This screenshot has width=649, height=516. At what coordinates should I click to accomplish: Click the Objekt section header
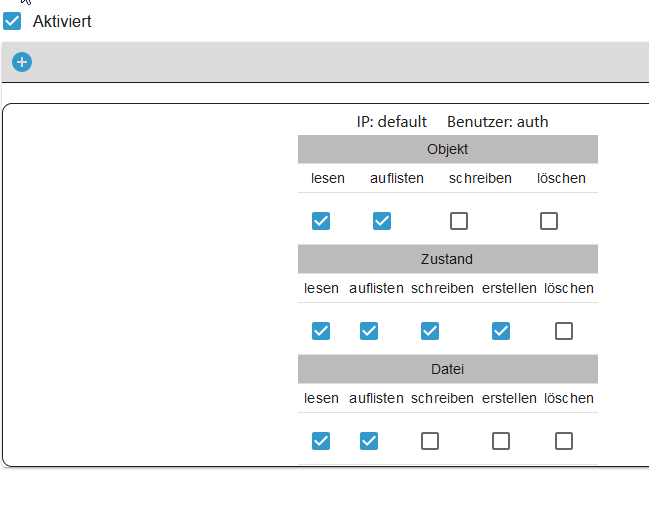click(x=447, y=149)
